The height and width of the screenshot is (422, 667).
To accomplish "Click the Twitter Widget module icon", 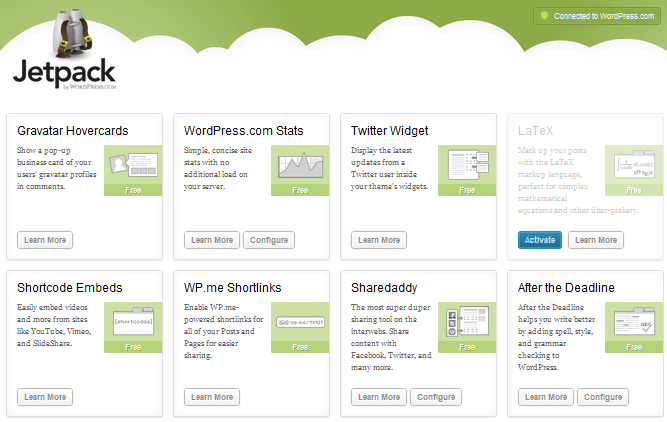I will coord(467,165).
